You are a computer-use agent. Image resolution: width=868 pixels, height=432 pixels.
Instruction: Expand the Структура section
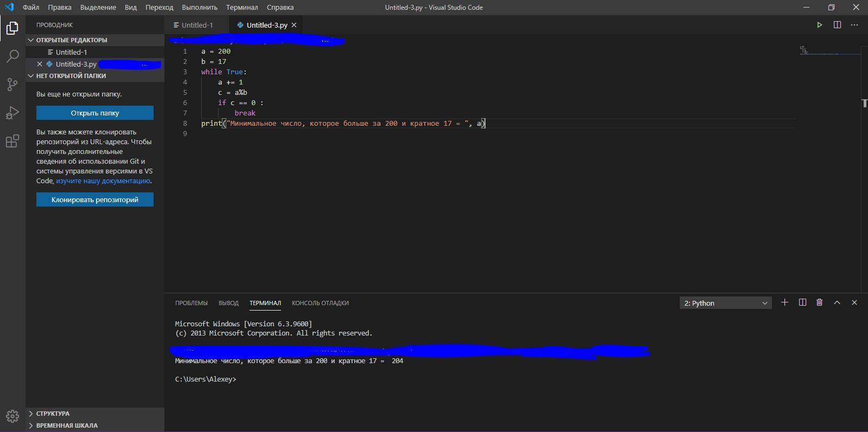53,414
